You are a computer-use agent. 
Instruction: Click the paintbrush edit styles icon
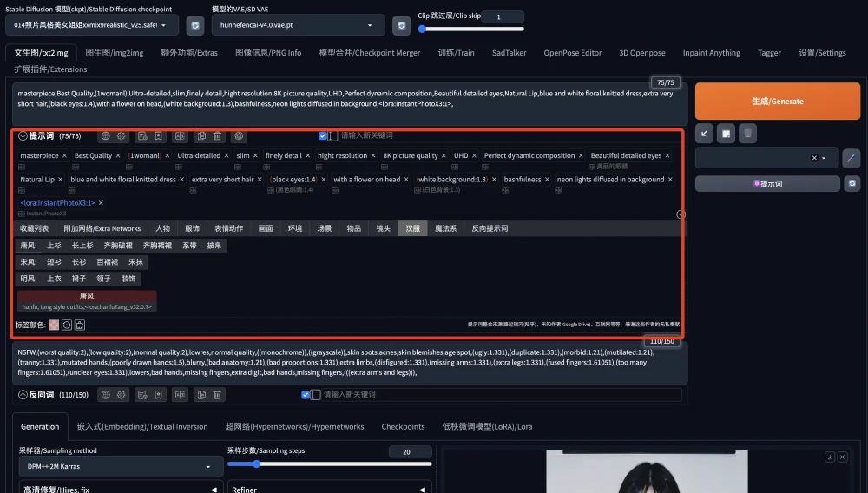(852, 158)
